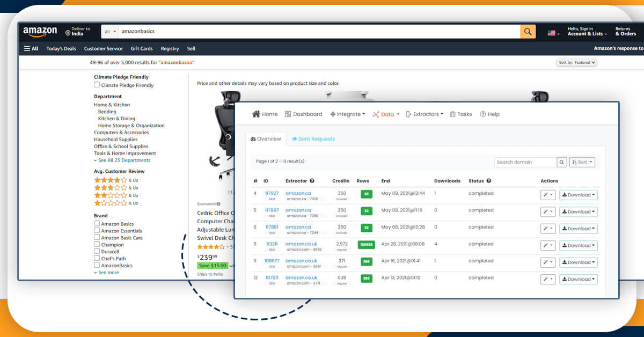Open the Data menu
The height and width of the screenshot is (337, 644).
386,114
